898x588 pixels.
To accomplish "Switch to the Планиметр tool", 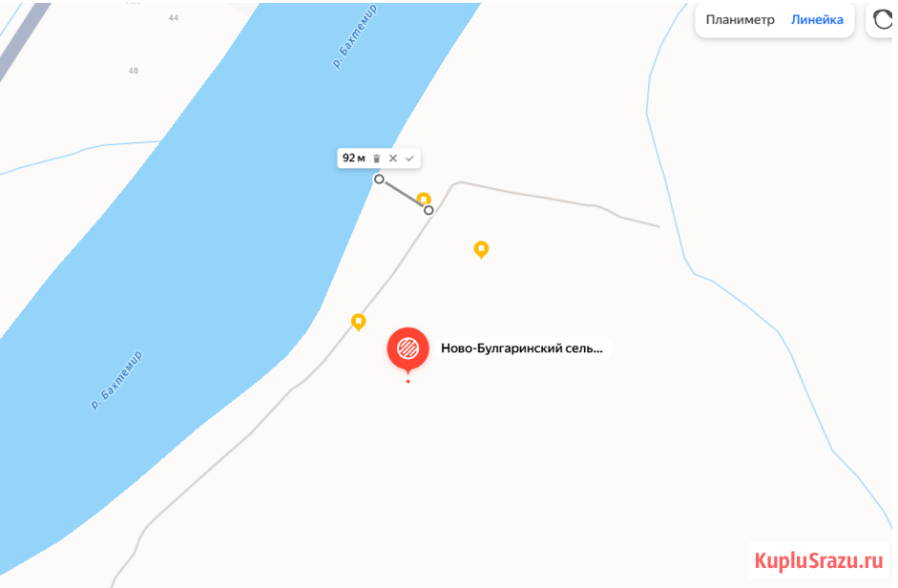I will point(740,20).
